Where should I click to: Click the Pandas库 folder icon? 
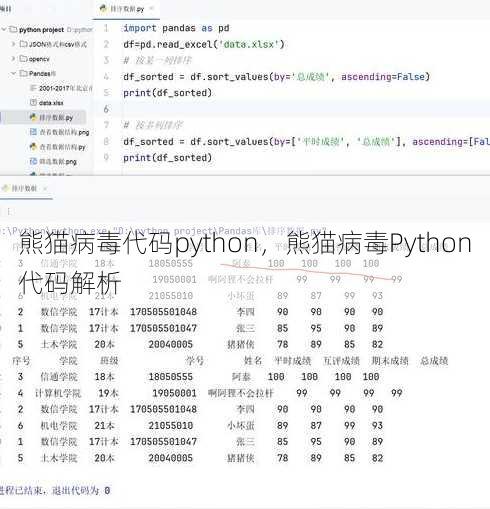[x=23, y=73]
